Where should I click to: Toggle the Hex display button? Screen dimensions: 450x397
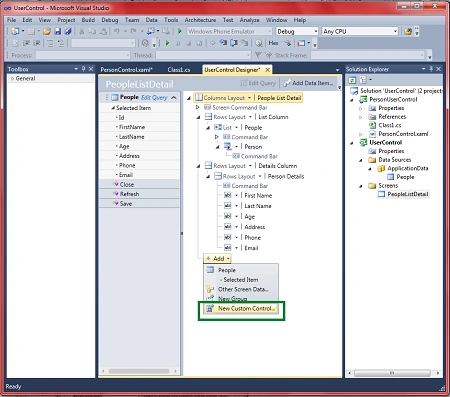[x=273, y=43]
